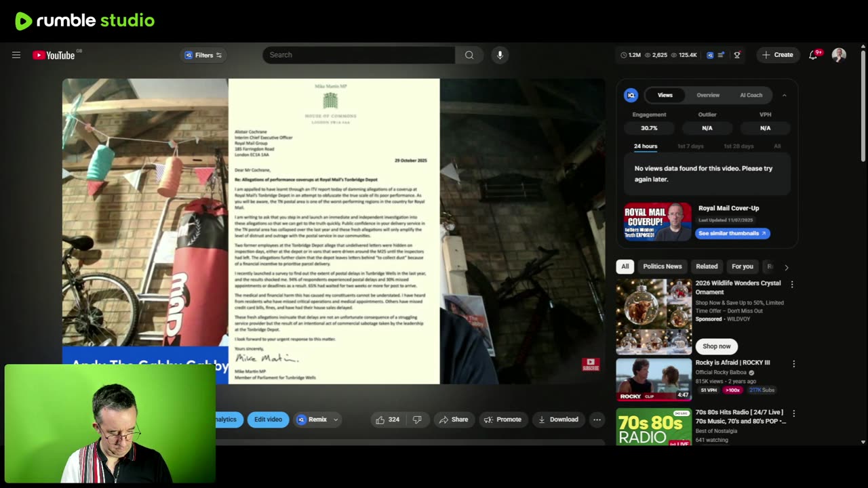This screenshot has width=868, height=488.
Task: Open the Rocky is Afraid video thumbnail
Action: [654, 380]
